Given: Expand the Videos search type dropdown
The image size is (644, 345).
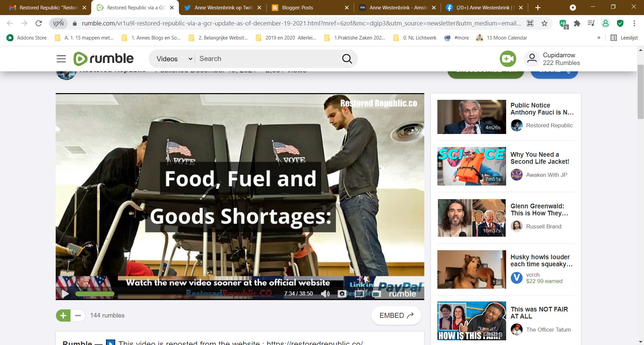Looking at the screenshot, I should click(175, 59).
